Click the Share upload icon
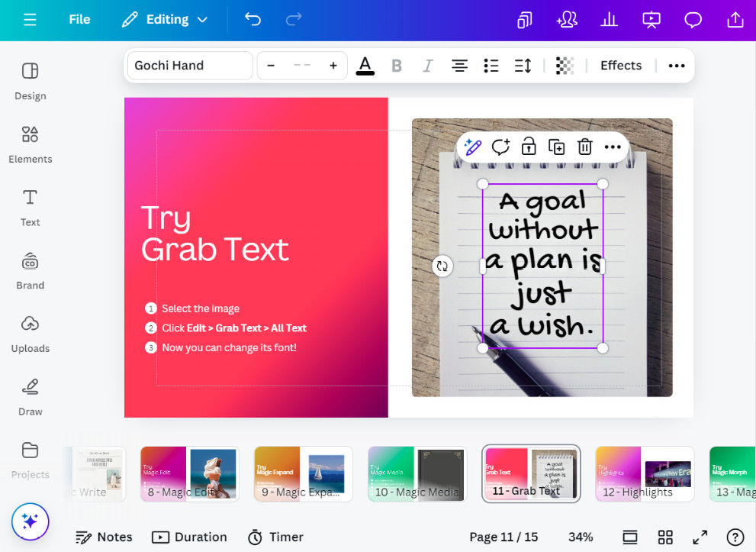 coord(735,20)
